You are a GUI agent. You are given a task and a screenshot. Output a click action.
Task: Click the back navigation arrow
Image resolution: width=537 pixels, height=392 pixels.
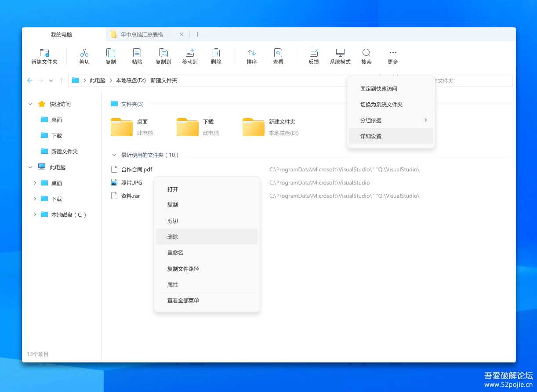(x=30, y=80)
